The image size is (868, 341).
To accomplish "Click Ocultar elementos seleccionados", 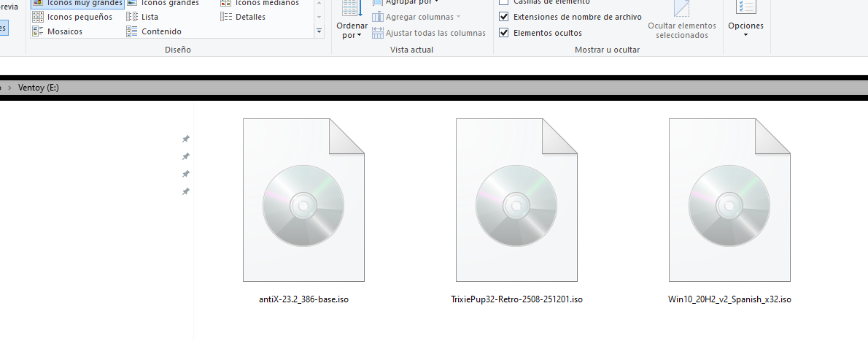I will coord(682,20).
